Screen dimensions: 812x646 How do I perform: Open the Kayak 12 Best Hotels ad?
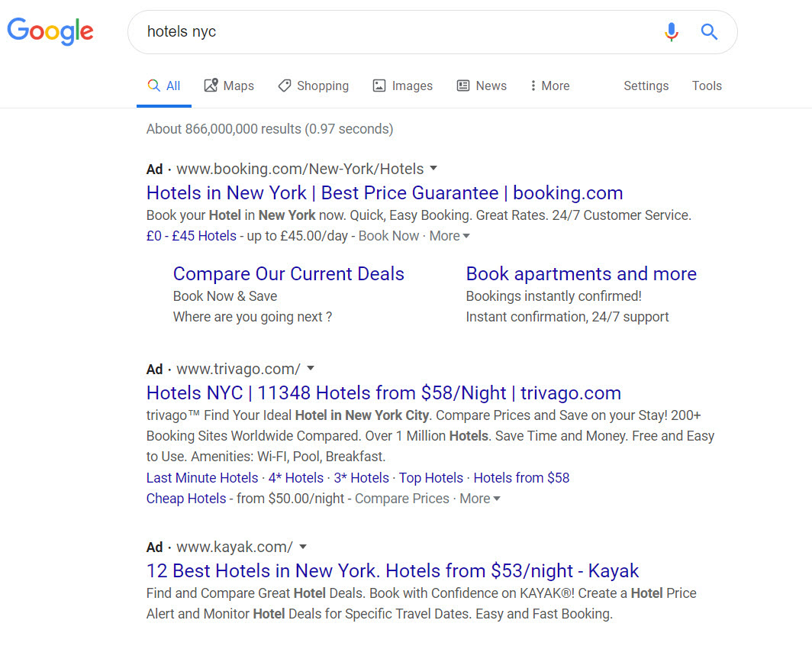(392, 570)
